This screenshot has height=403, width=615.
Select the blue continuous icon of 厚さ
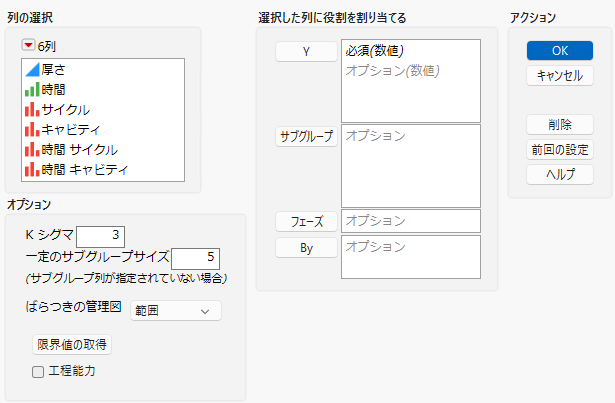33,69
